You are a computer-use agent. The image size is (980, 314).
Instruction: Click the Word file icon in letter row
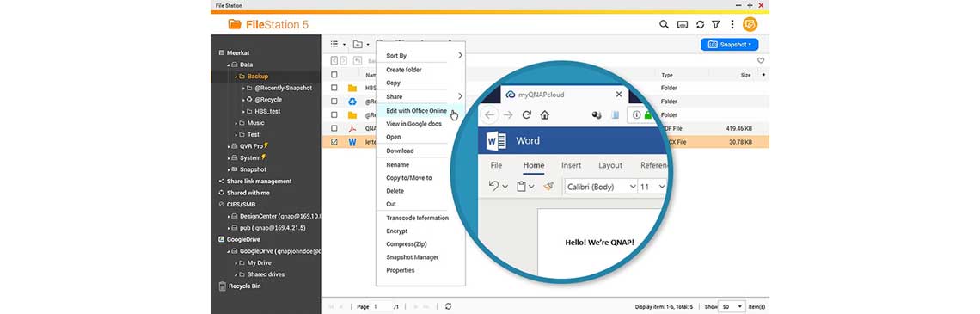point(352,142)
